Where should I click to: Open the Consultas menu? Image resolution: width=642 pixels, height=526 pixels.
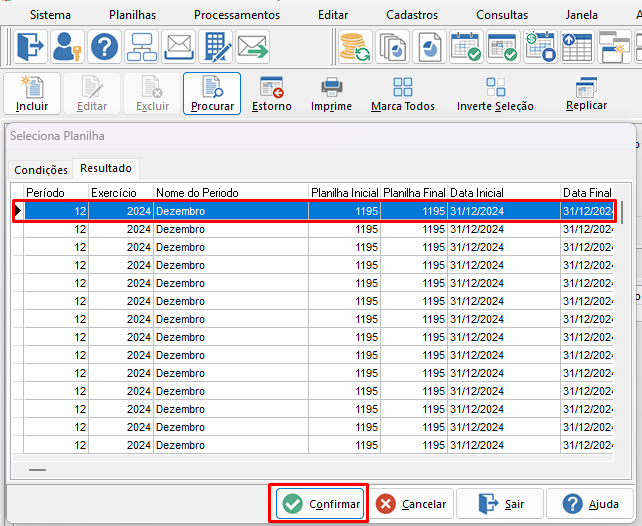click(x=502, y=15)
